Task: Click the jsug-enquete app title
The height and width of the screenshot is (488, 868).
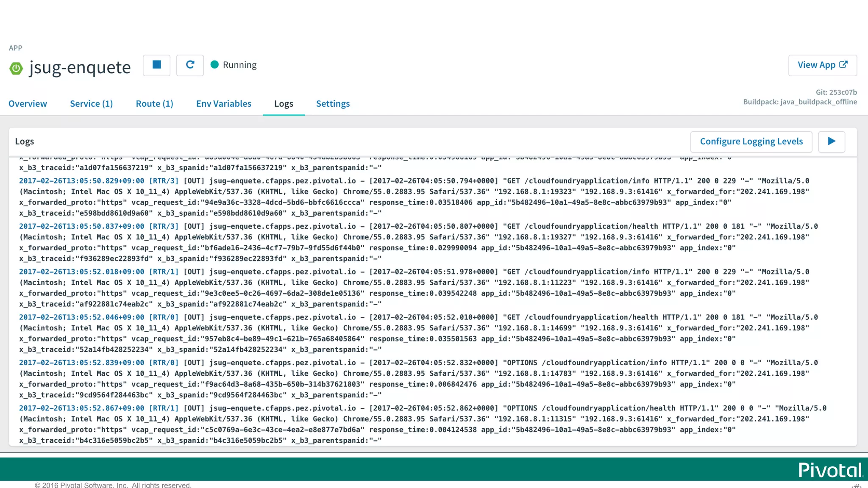Action: [x=80, y=67]
